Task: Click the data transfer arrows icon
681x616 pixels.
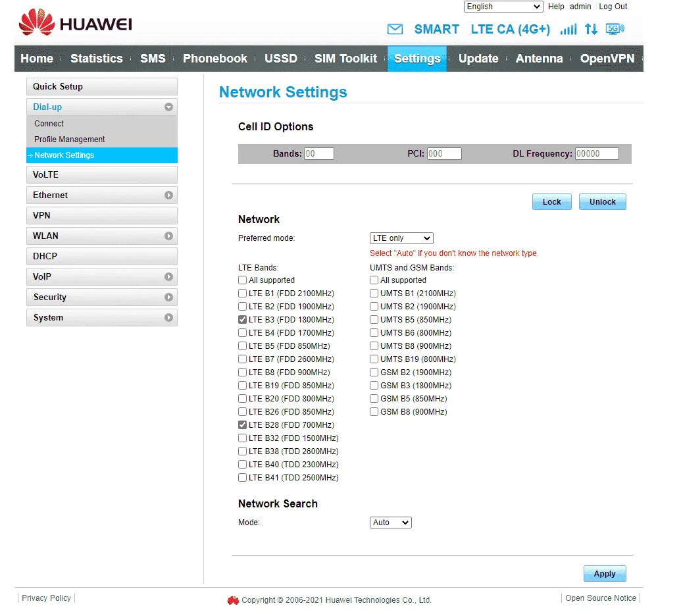Action: (591, 29)
